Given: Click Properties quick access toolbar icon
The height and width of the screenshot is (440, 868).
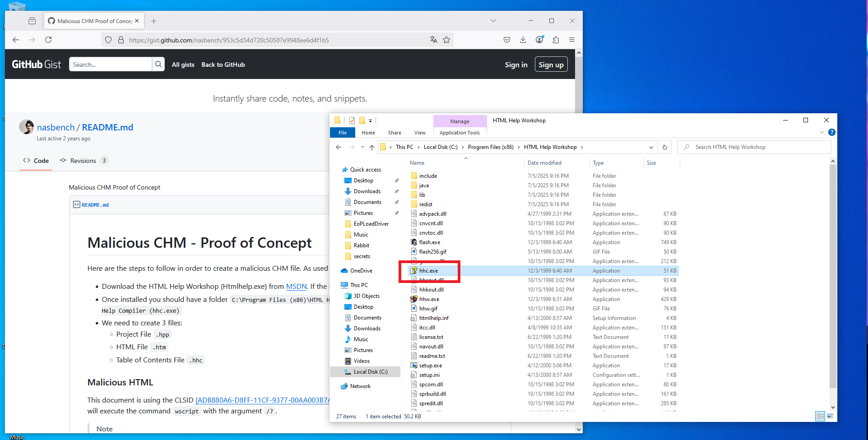Looking at the screenshot, I should pyautogui.click(x=352, y=120).
